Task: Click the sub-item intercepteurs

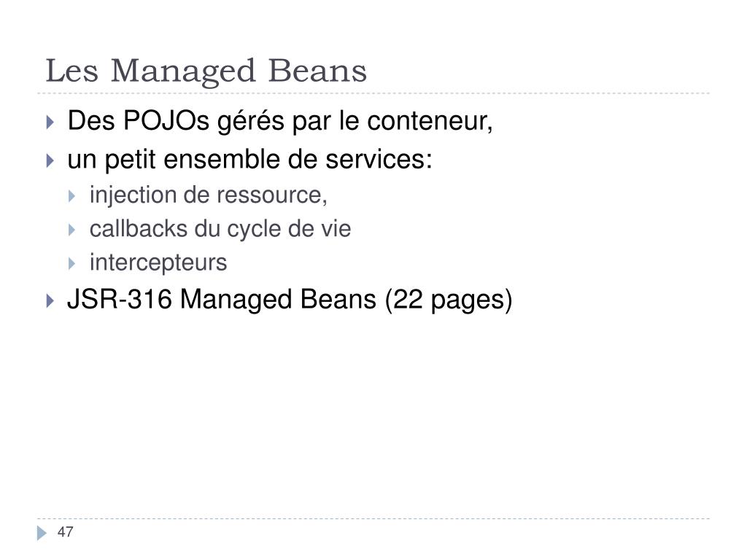Action: pos(158,263)
